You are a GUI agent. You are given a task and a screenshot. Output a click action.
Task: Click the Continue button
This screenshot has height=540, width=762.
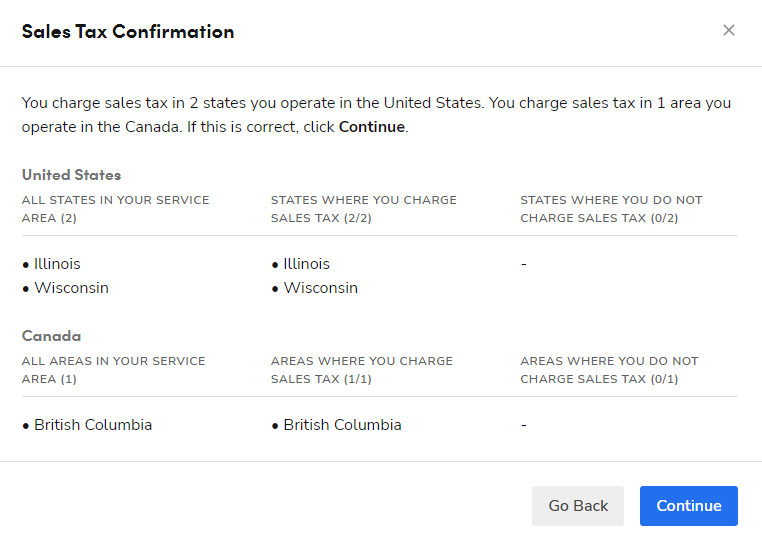(688, 506)
